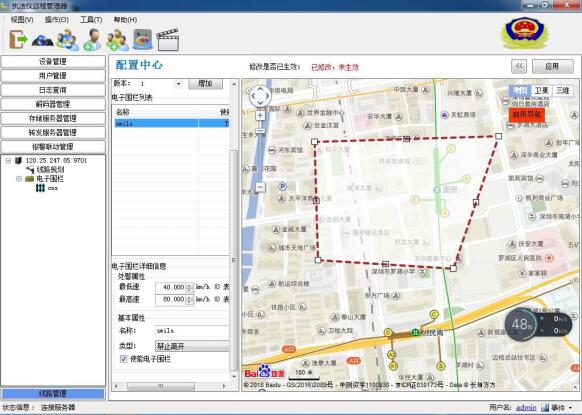Screen dimensions: 582x415
Task: Click the networked users globe toolbar icon
Action: [x=67, y=40]
